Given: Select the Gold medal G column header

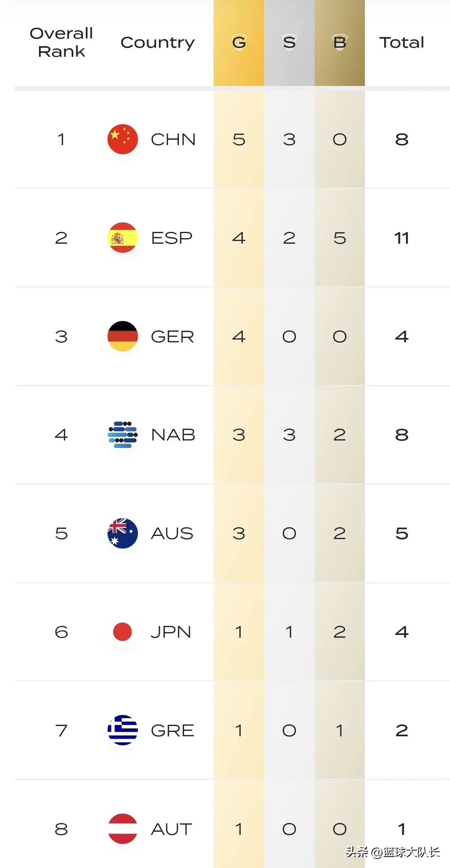Looking at the screenshot, I should (x=239, y=43).
